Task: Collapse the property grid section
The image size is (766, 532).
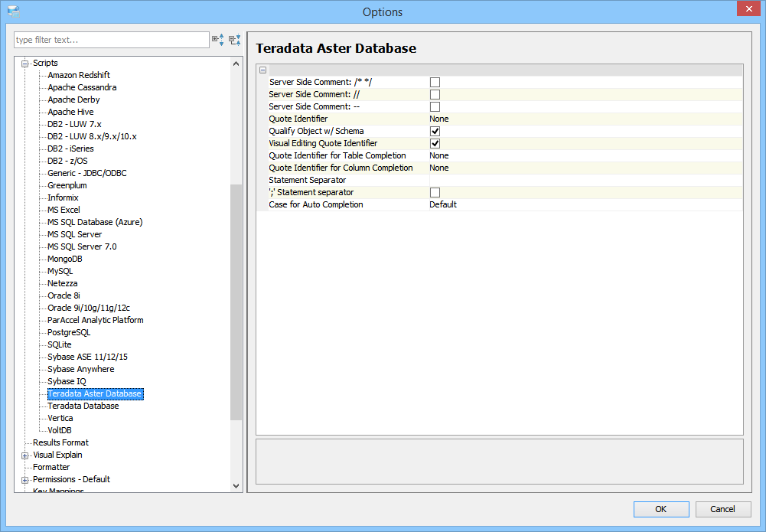Action: pyautogui.click(x=262, y=70)
